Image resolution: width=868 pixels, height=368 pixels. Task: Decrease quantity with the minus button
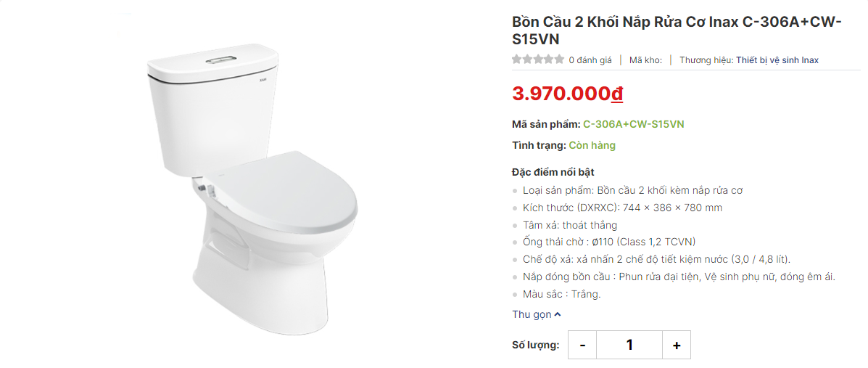click(x=582, y=345)
